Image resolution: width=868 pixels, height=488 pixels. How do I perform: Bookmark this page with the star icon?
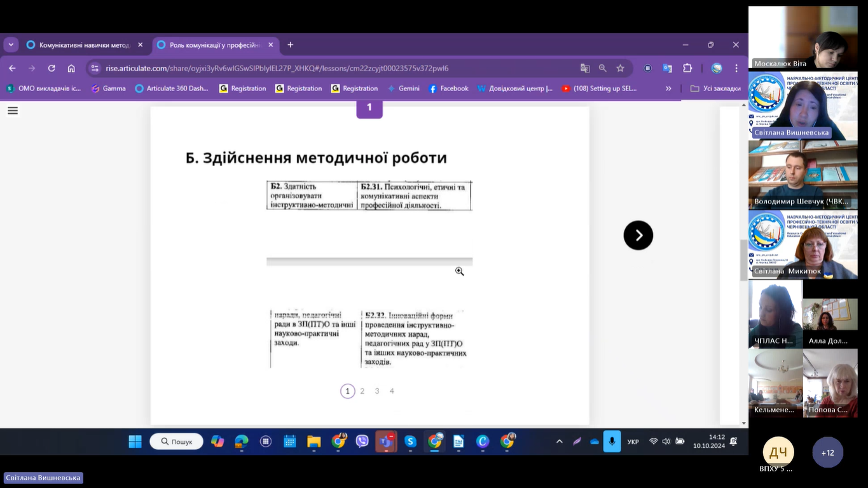click(620, 68)
